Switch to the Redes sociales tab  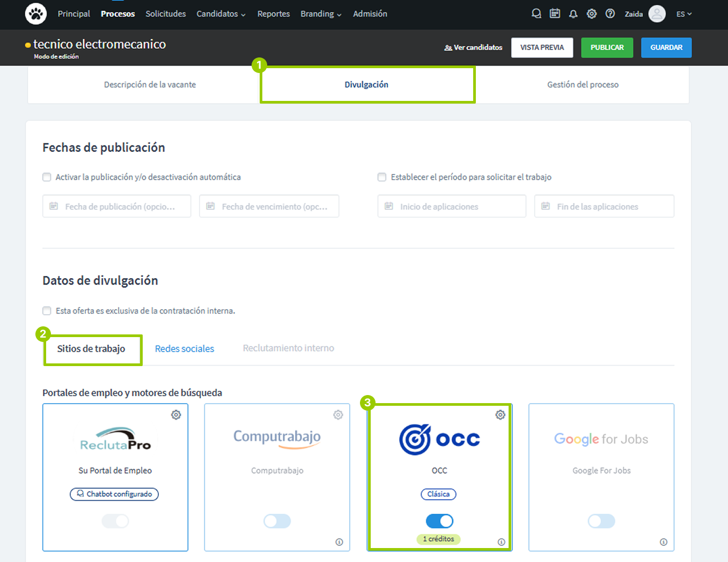[x=184, y=348]
